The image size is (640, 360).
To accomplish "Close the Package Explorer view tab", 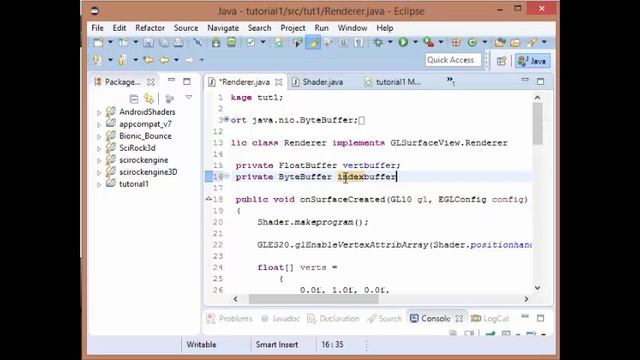I will pyautogui.click(x=151, y=82).
